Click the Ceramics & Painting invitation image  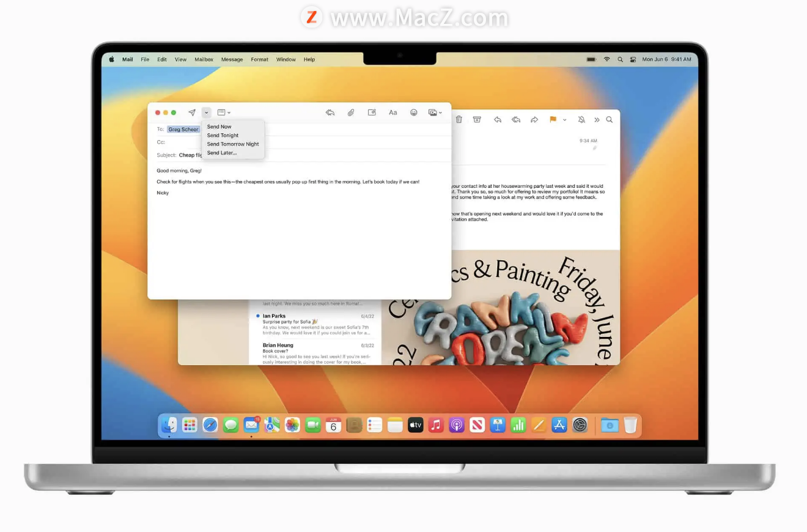pos(501,308)
